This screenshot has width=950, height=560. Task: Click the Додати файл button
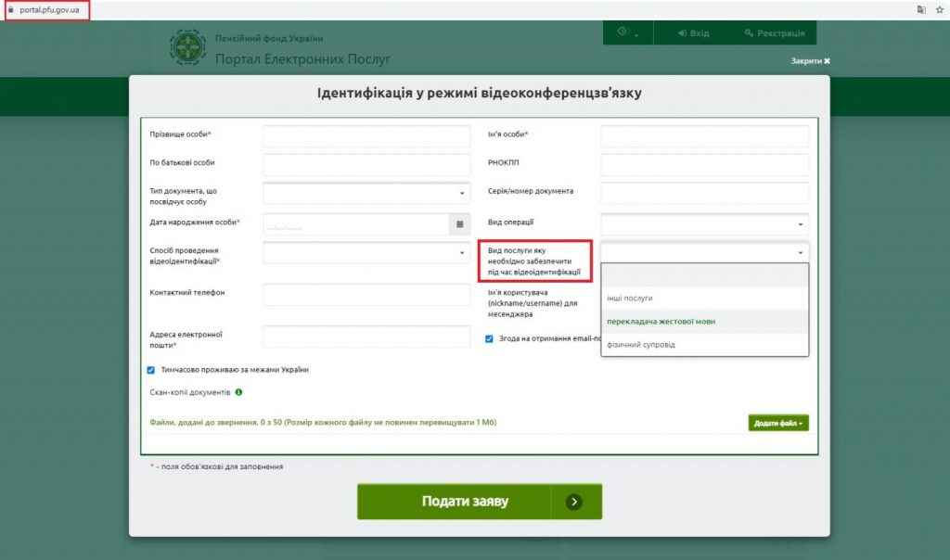pyautogui.click(x=778, y=423)
